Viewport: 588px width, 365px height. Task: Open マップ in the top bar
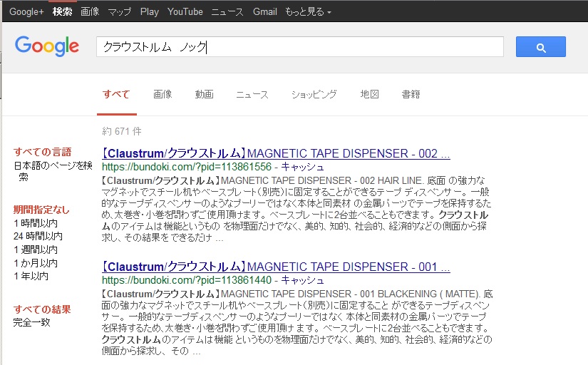[x=120, y=12]
